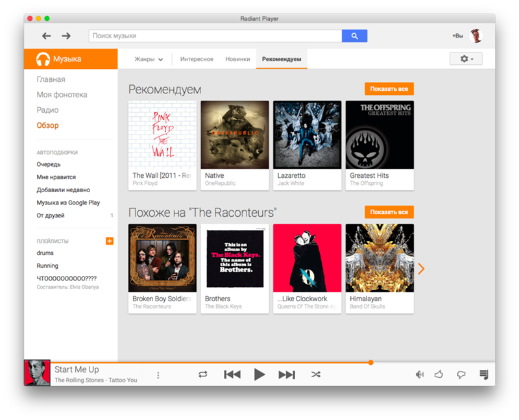Click The Black Keys artist name
This screenshot has width=519, height=420.
click(223, 306)
